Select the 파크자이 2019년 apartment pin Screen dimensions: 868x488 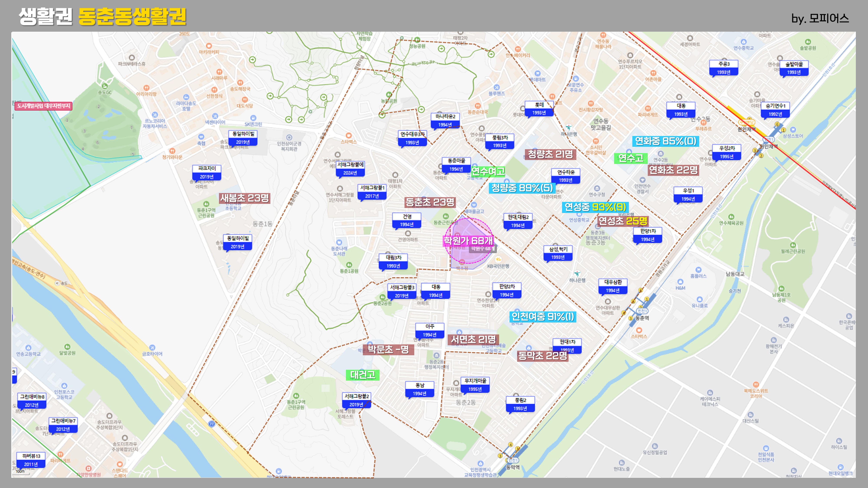tap(207, 172)
